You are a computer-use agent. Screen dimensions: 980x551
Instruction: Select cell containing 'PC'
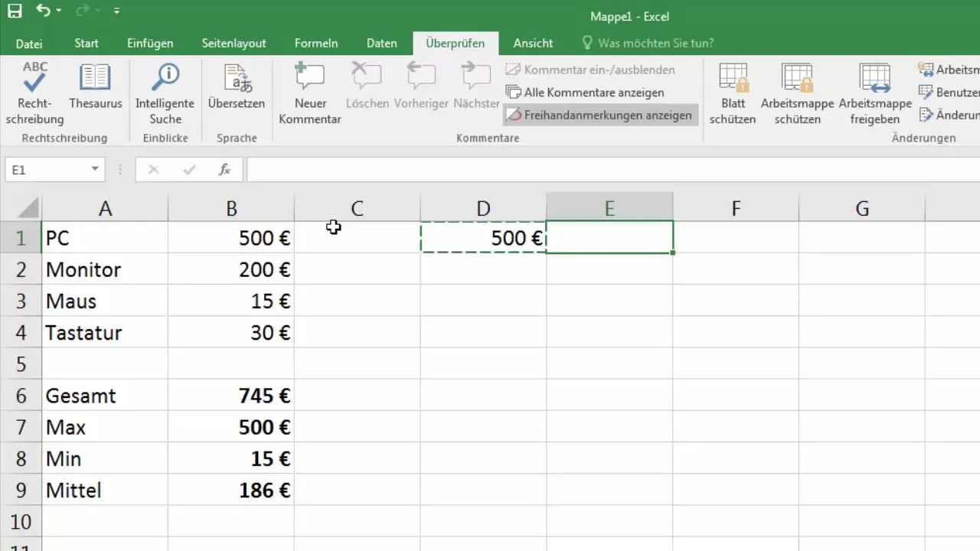click(105, 238)
